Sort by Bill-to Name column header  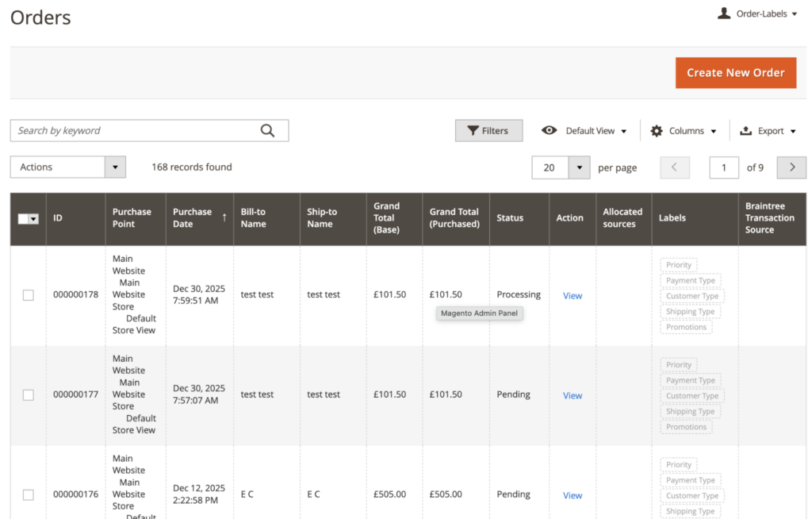click(266, 218)
